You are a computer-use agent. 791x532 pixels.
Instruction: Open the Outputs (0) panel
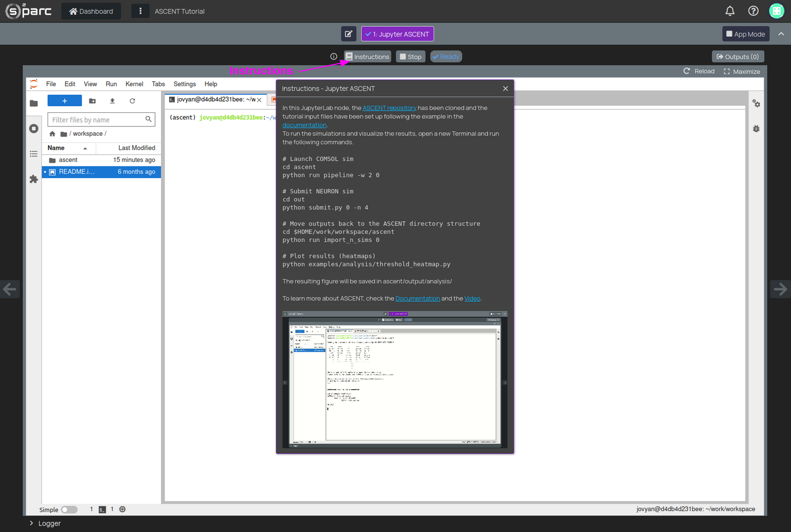click(x=738, y=57)
